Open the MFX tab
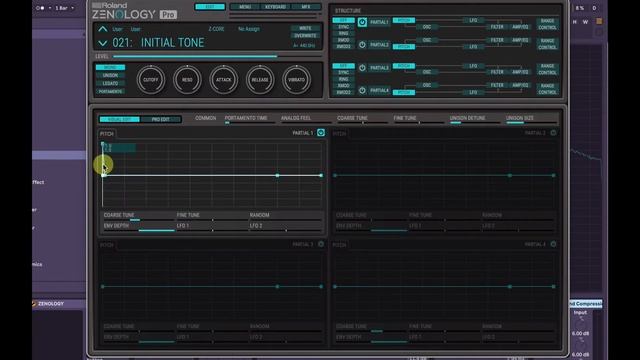The width and height of the screenshot is (640, 360). 306,7
